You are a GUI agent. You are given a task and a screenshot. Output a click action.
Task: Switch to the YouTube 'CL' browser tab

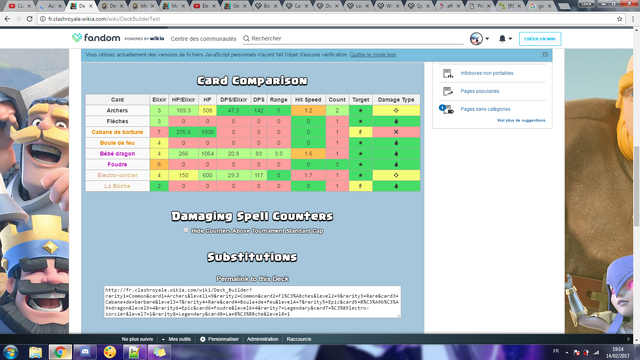coord(20,6)
